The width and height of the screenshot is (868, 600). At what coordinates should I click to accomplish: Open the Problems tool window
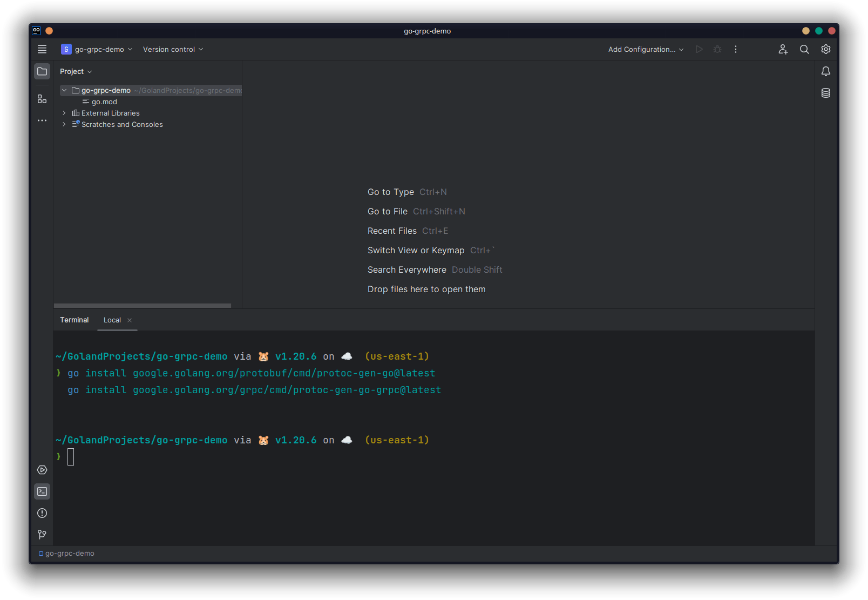pyautogui.click(x=42, y=513)
